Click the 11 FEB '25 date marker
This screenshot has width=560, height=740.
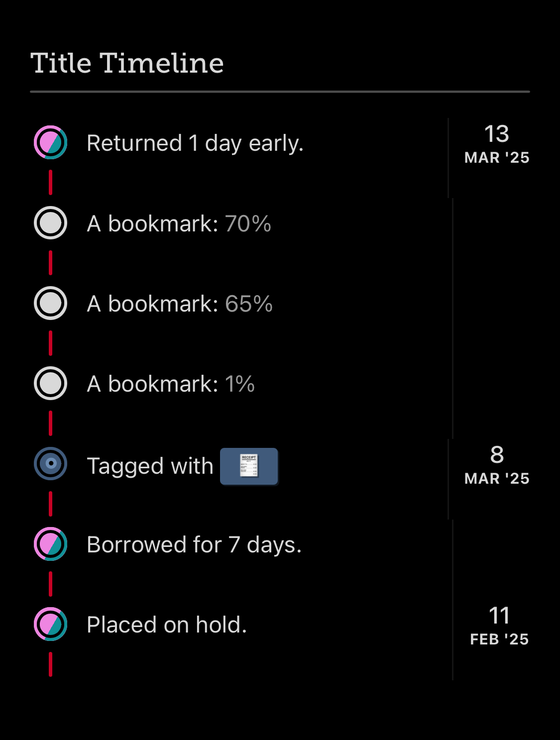point(499,626)
